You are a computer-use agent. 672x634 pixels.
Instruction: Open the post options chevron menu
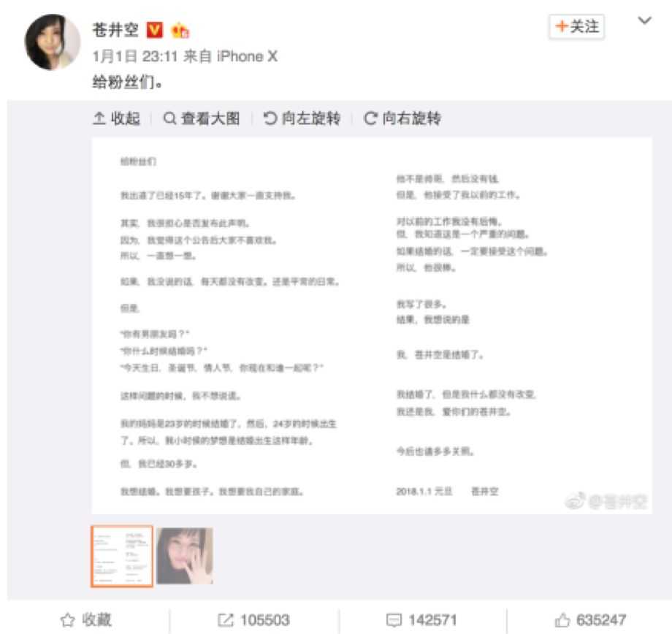coord(644,20)
